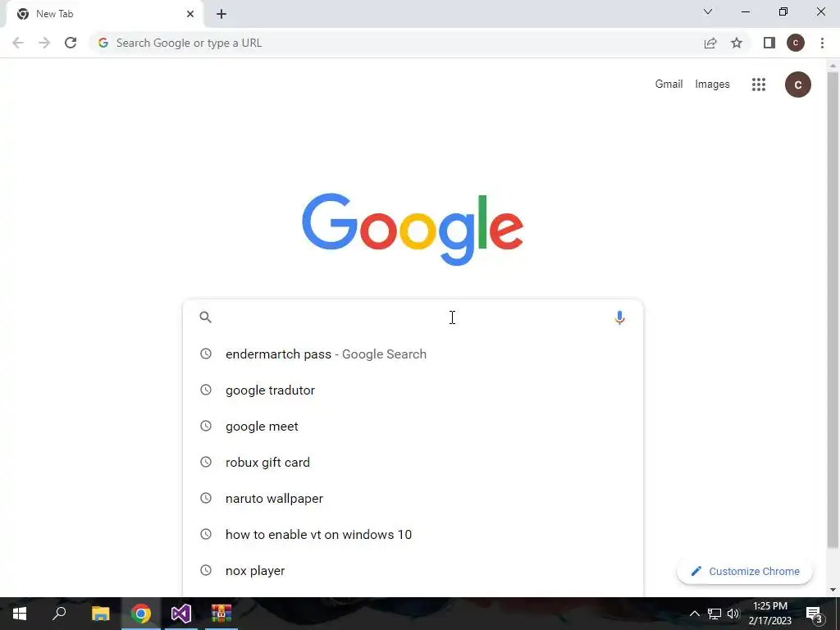
Task: Open the share this page icon
Action: tap(710, 43)
